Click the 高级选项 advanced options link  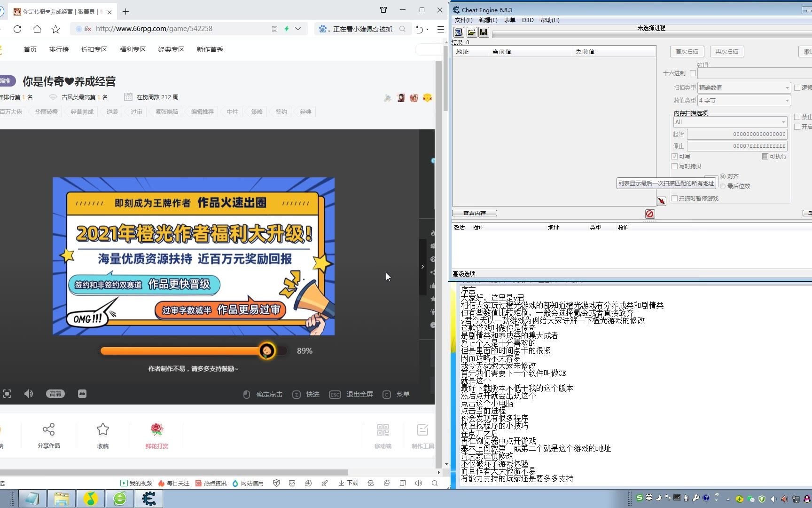(x=464, y=274)
